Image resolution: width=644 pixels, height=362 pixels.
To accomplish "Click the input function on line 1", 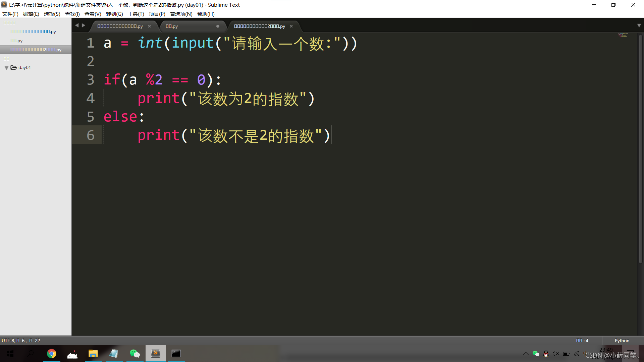I will 193,44.
